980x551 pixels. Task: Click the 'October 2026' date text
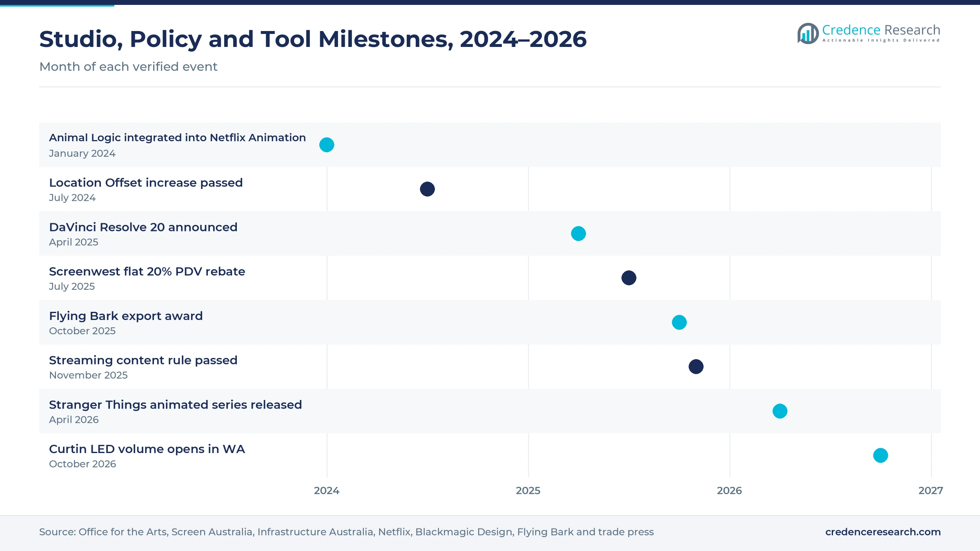click(x=82, y=464)
